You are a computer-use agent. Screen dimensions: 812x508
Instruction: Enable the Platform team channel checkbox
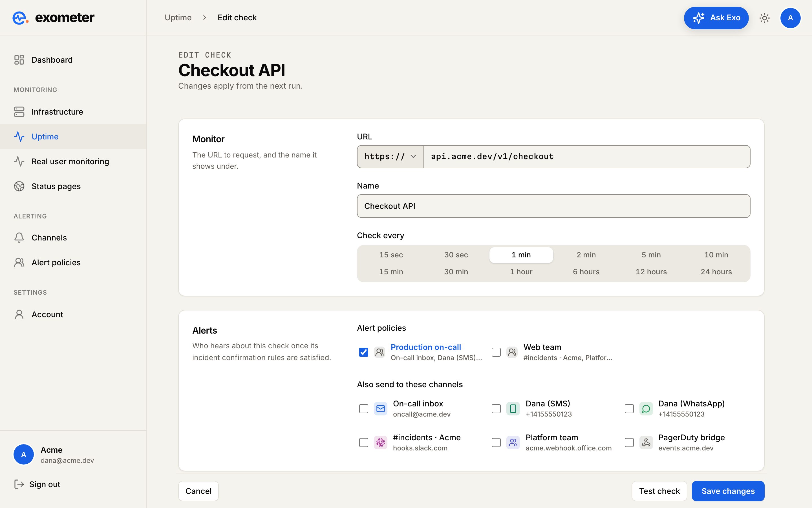click(x=496, y=443)
